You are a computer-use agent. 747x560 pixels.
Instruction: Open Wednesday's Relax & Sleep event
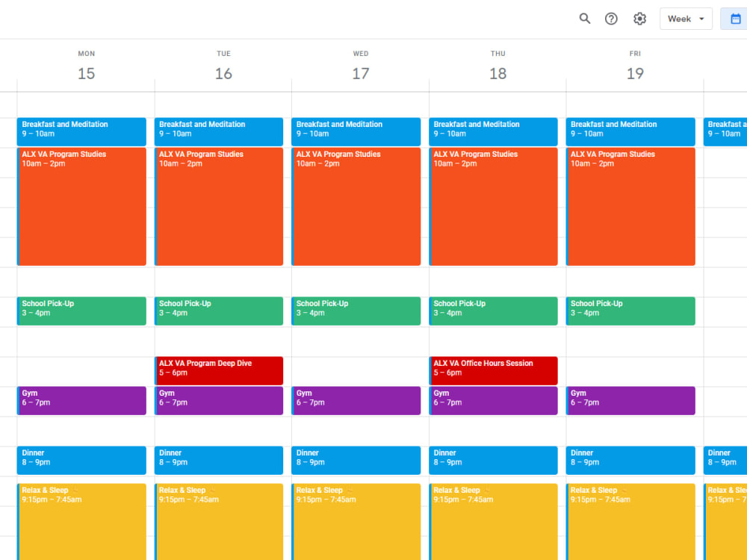pos(356,522)
